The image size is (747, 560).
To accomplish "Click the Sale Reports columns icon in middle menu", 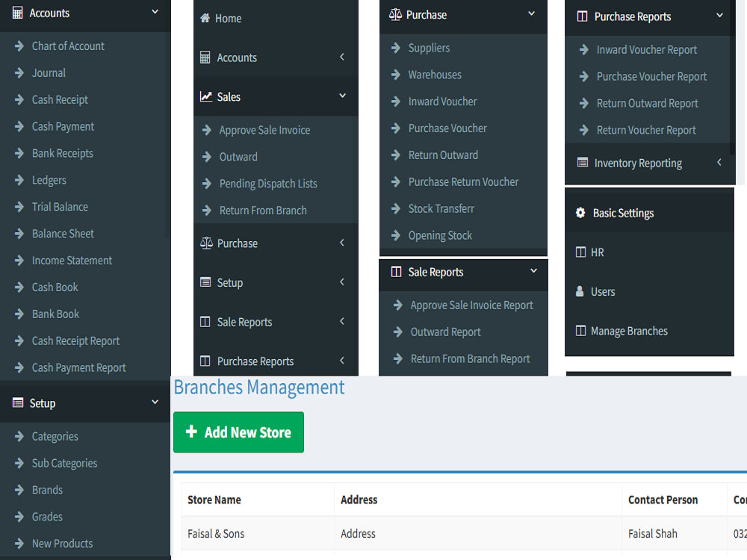I will pos(205,322).
